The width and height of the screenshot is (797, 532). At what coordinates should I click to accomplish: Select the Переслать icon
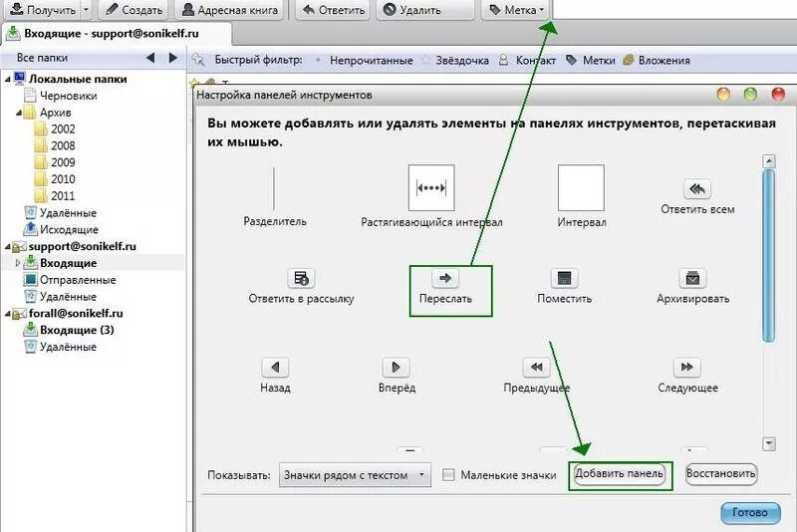point(445,278)
